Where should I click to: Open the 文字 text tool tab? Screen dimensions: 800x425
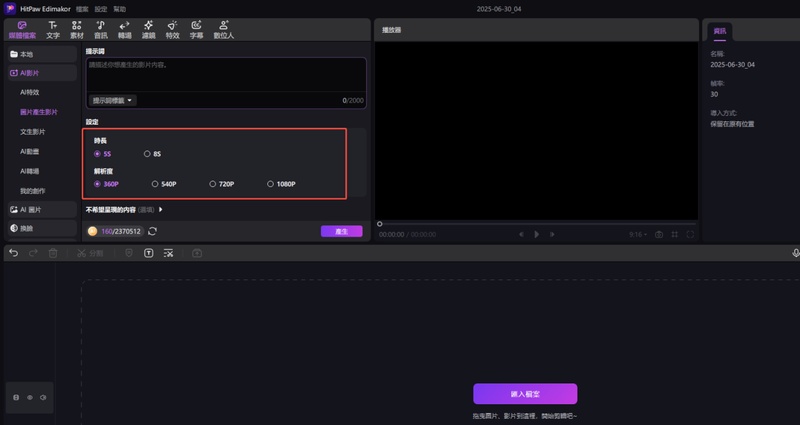[53, 28]
